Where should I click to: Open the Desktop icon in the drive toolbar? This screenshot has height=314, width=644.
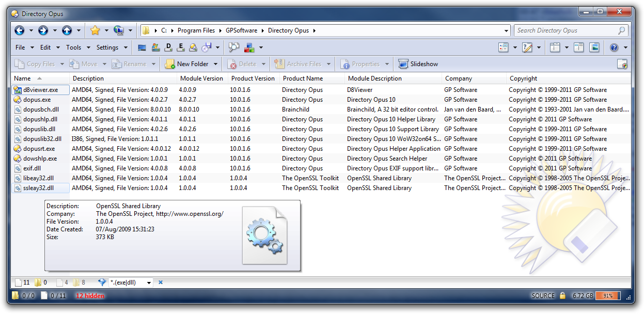[x=142, y=48]
